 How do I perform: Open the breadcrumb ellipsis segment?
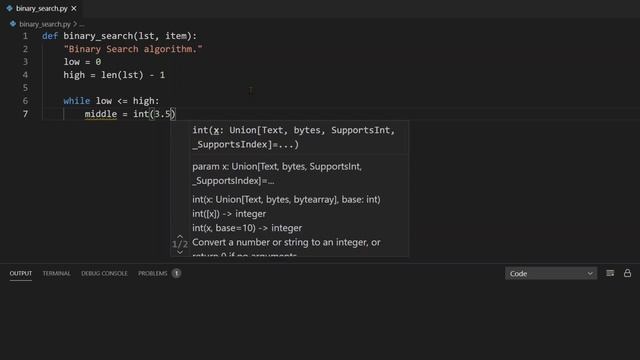click(x=82, y=24)
